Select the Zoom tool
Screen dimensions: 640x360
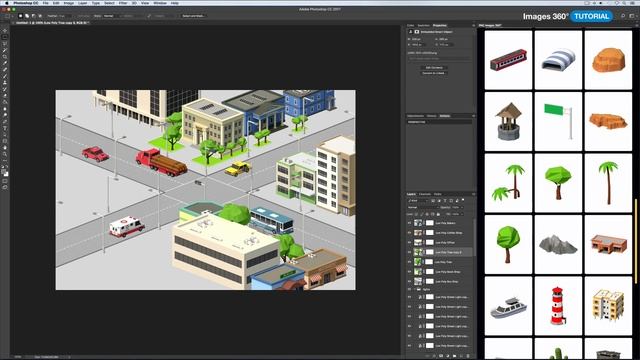5,154
